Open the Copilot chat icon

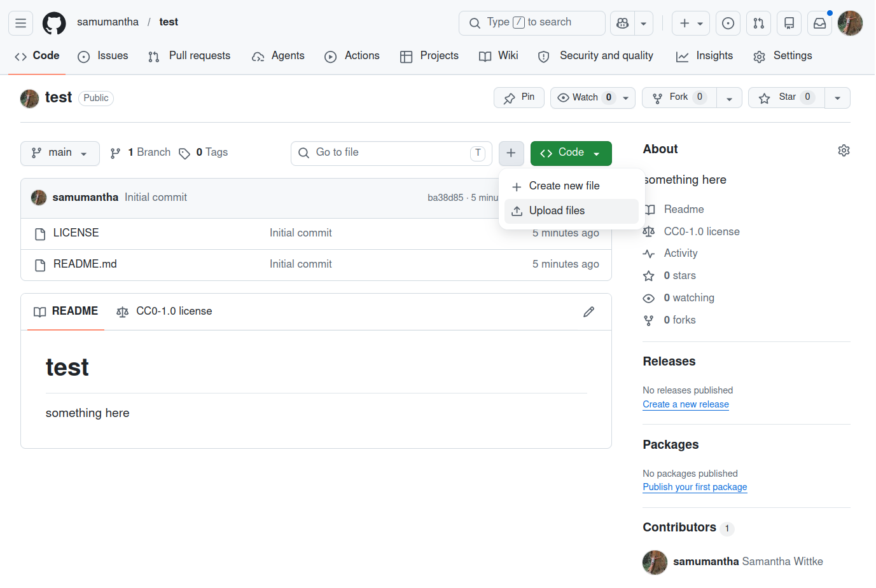(x=622, y=24)
